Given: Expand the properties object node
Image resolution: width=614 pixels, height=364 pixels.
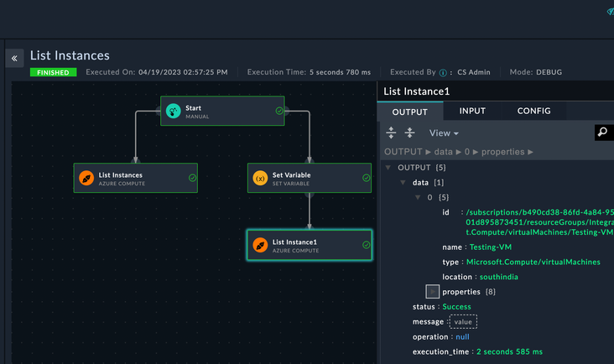Looking at the screenshot, I should coord(432,292).
